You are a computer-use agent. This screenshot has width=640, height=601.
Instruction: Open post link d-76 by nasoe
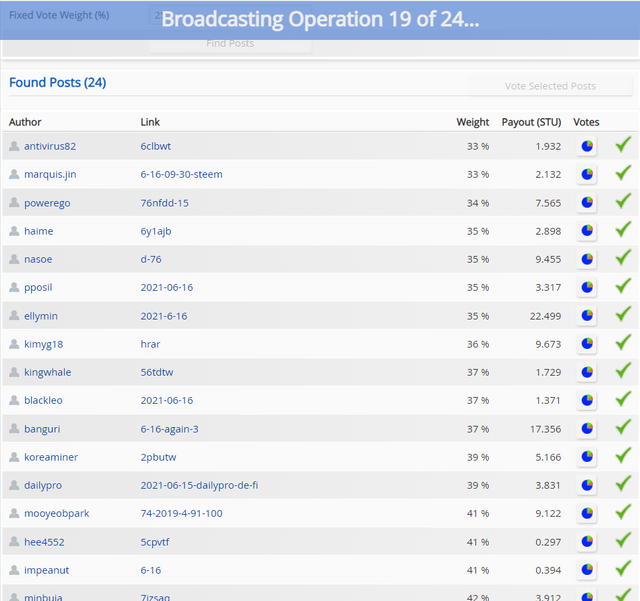click(x=151, y=259)
